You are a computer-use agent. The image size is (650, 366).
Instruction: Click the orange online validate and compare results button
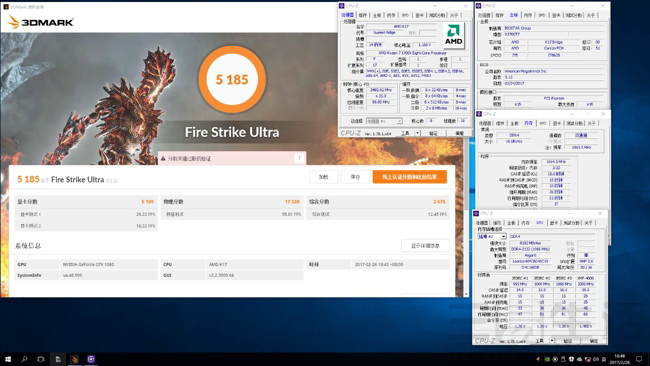(x=410, y=177)
